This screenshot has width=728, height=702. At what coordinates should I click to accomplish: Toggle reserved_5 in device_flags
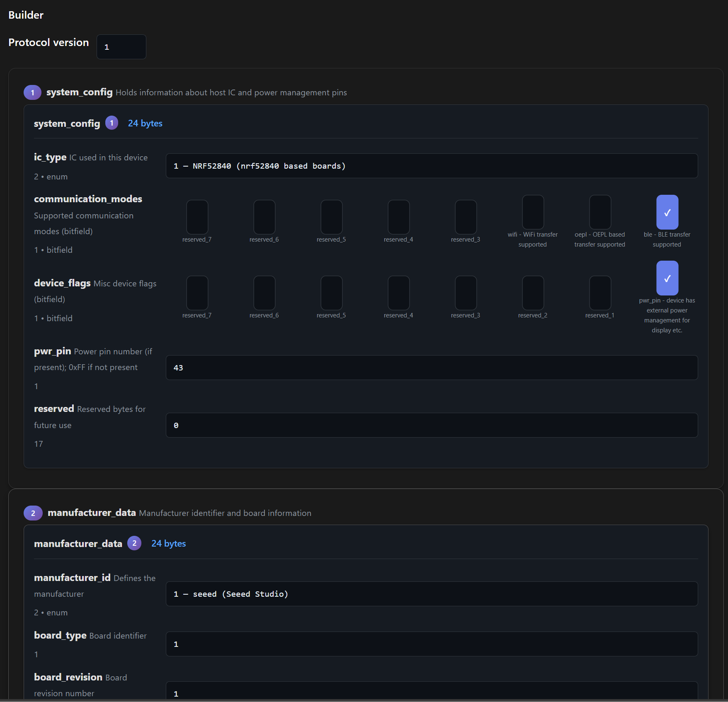click(x=331, y=293)
